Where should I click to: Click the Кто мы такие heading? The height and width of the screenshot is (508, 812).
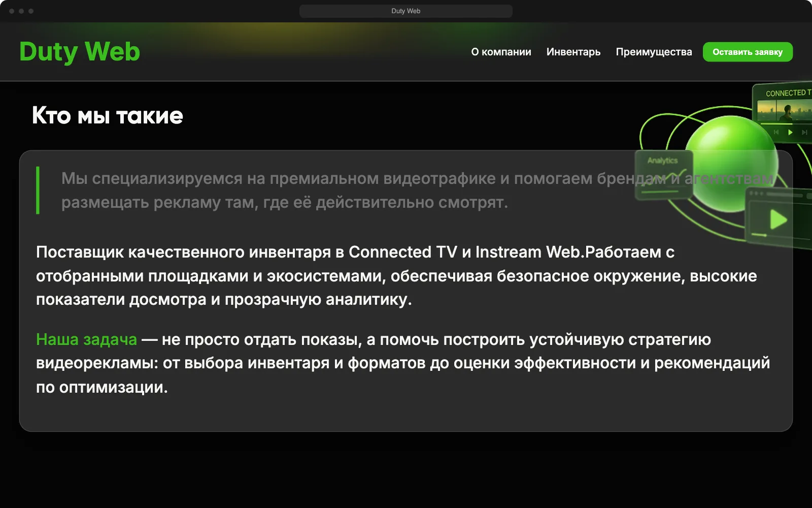point(108,116)
